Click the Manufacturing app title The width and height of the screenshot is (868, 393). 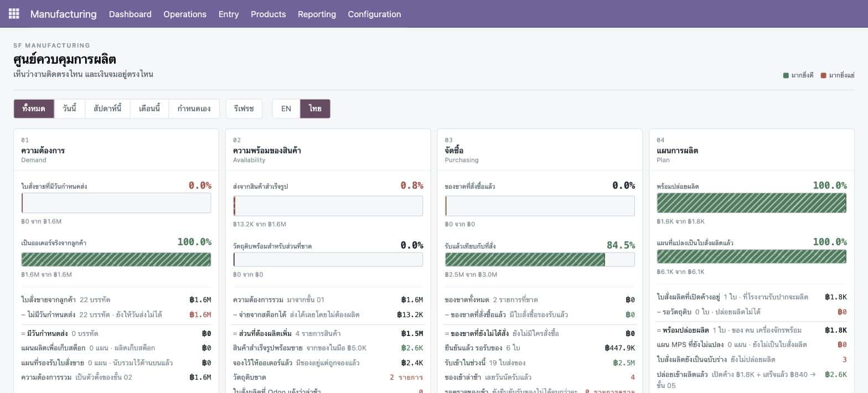63,14
